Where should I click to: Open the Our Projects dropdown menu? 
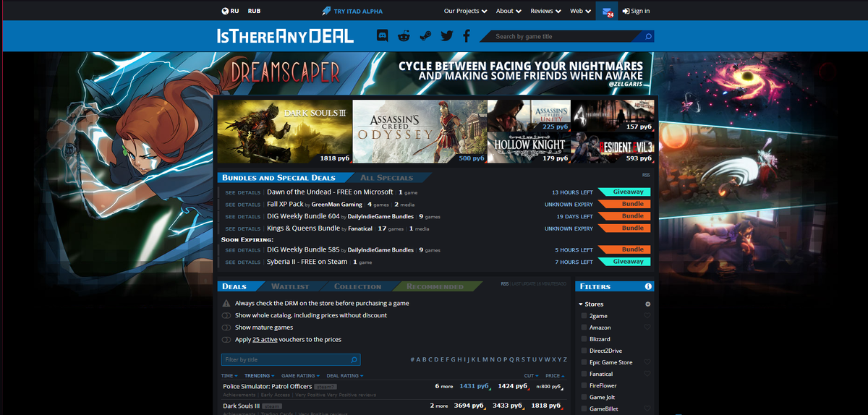tap(465, 11)
